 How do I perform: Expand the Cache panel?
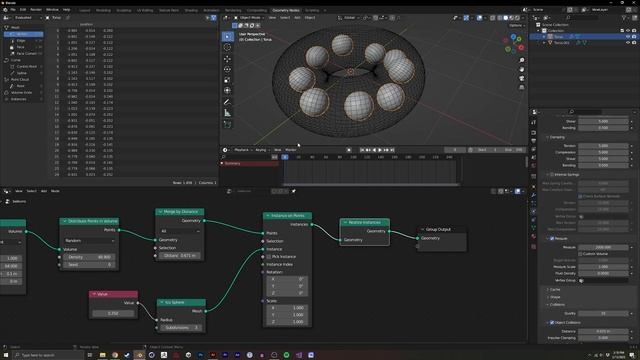(554, 289)
